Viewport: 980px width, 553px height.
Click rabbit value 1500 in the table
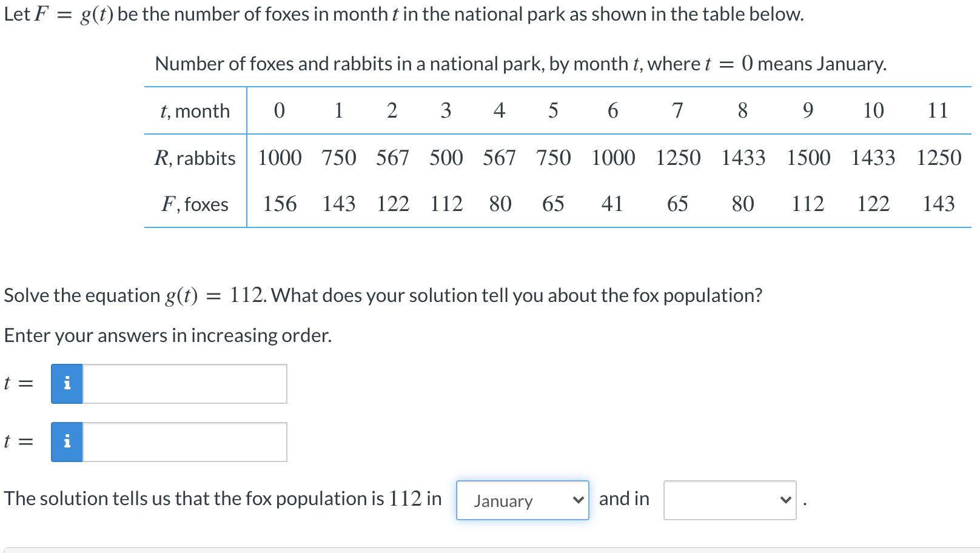click(808, 158)
